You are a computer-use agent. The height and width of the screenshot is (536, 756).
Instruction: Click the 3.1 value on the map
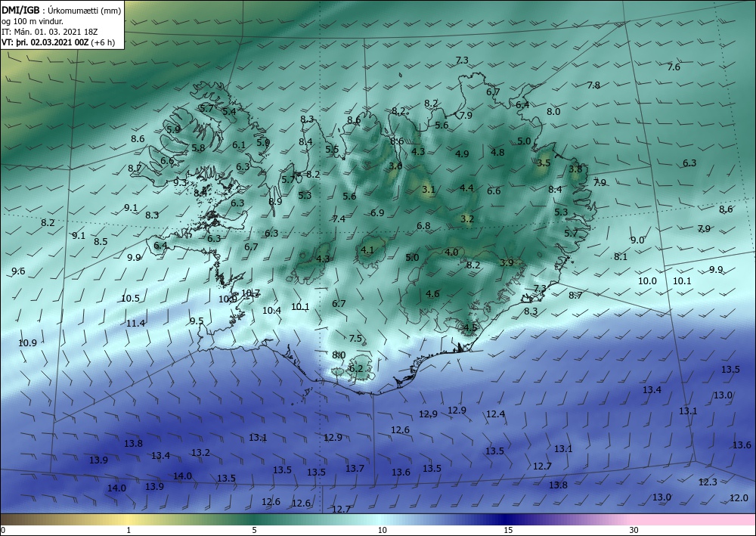429,190
